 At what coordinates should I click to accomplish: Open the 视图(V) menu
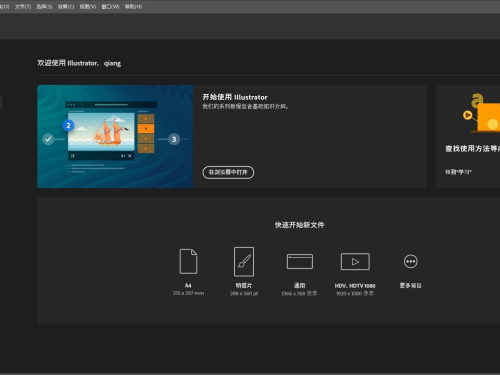click(x=88, y=7)
